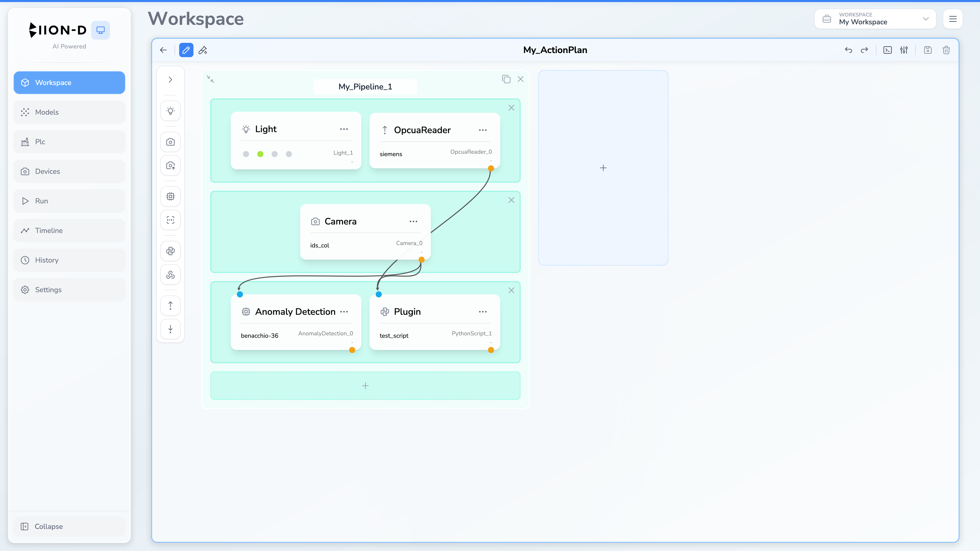Add a new stage to My_Pipeline_1

365,386
